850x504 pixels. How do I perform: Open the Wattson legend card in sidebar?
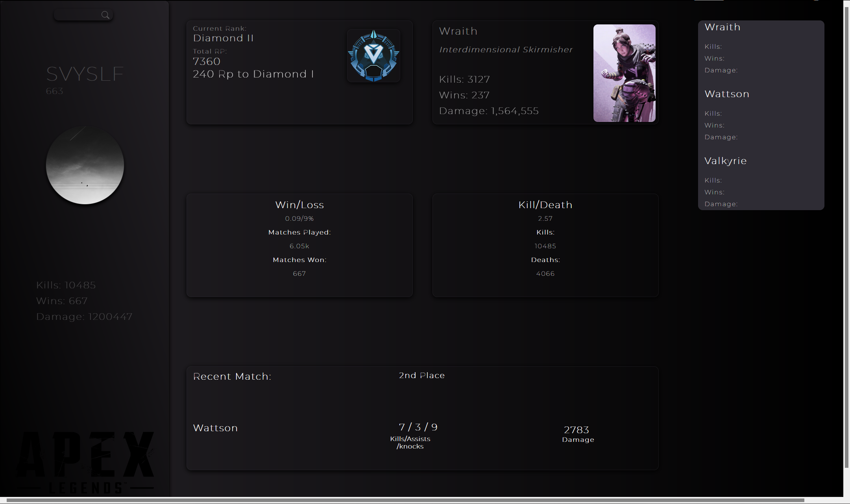[726, 94]
